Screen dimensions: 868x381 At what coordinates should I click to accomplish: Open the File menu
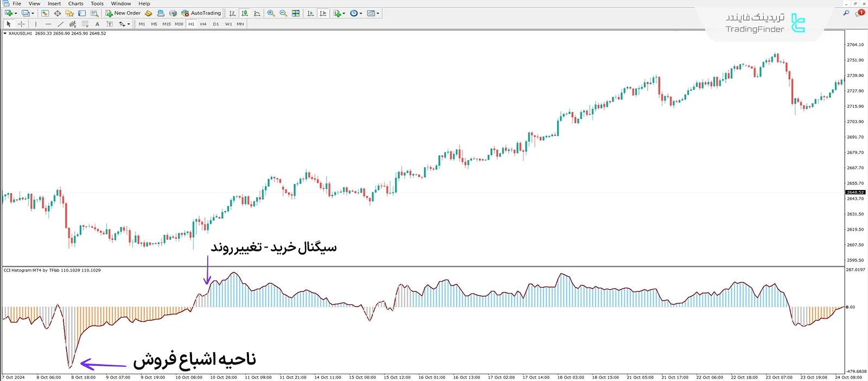coord(17,4)
